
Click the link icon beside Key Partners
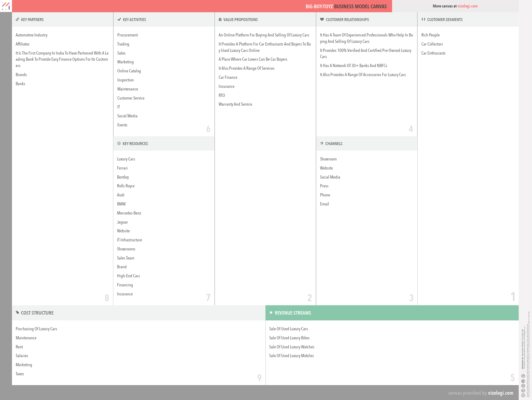[x=17, y=19]
